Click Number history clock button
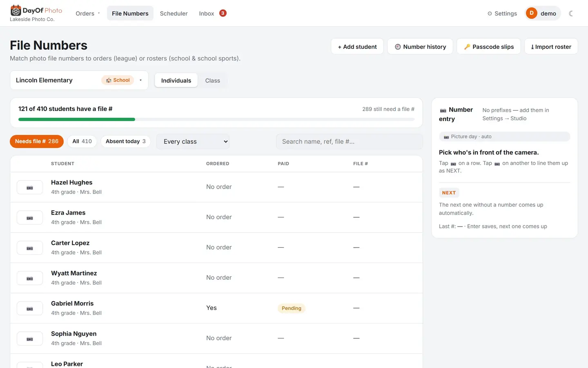Viewport: 588px width, 368px height. (420, 47)
